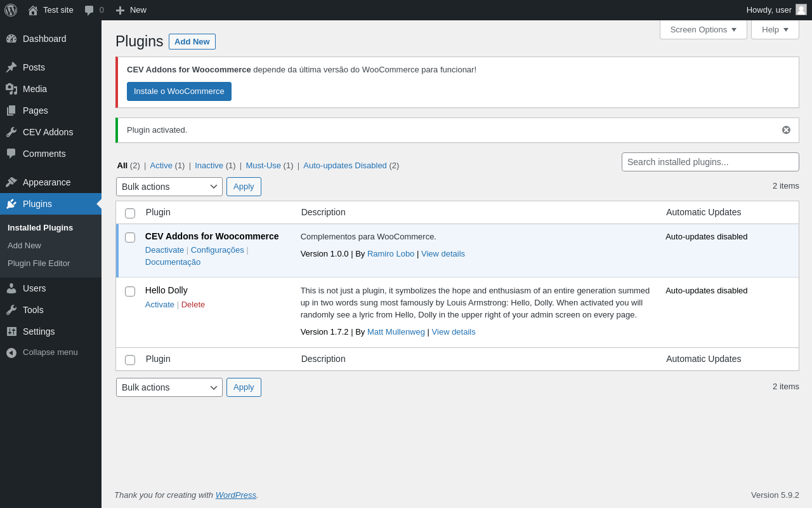Viewport: 812px width, 508px height.
Task: Open the top Bulk actions dropdown
Action: coord(169,187)
